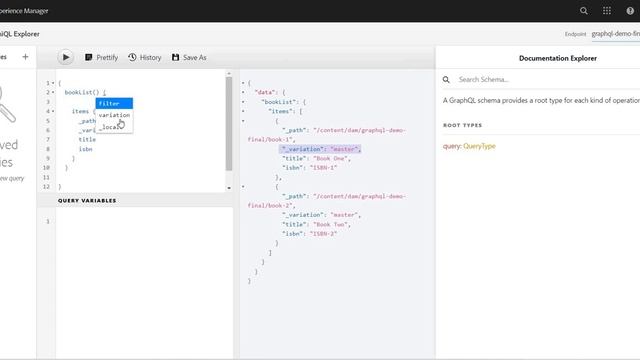Viewport: 640px width, 360px height.
Task: Open the Endpoint dropdown graphql-demo
Action: [x=616, y=34]
